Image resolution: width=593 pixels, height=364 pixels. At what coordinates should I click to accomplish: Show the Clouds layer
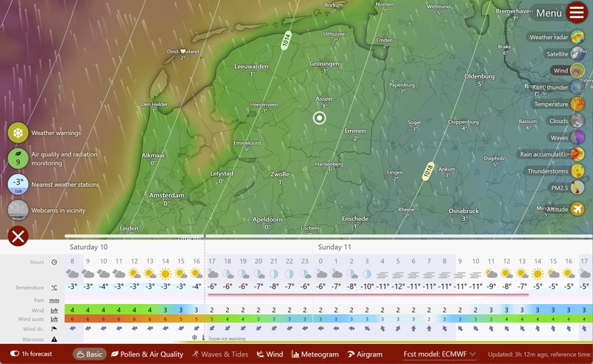577,121
